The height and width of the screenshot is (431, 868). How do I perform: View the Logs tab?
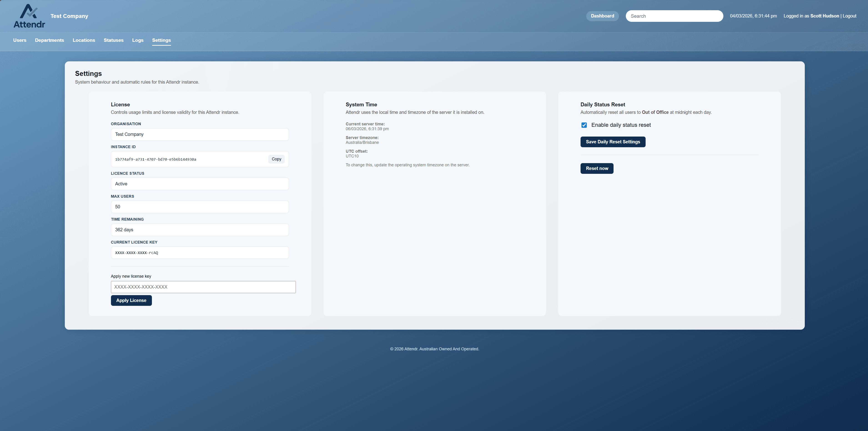click(138, 40)
